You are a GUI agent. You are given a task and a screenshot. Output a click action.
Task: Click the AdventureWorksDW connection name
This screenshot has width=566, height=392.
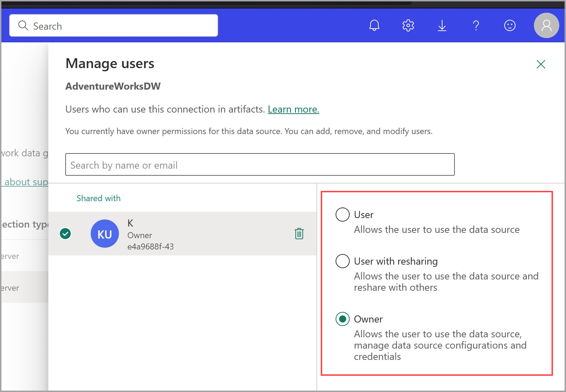click(x=113, y=86)
